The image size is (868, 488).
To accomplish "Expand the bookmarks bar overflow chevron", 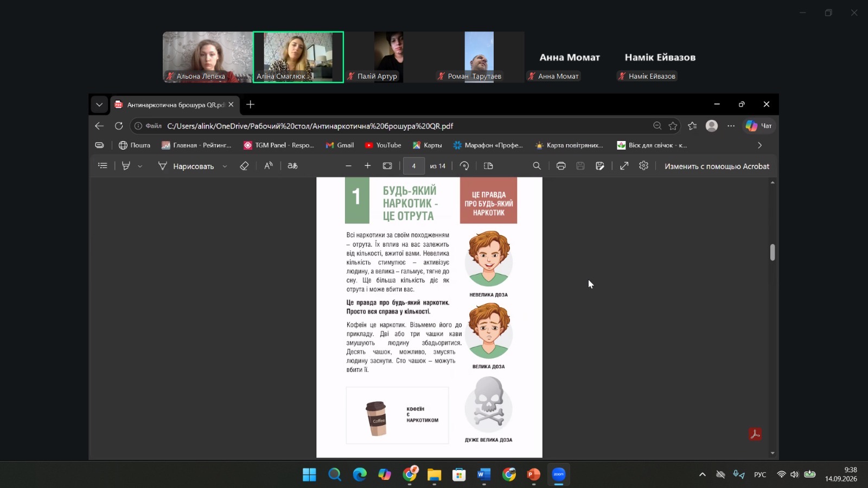I will tap(759, 145).
